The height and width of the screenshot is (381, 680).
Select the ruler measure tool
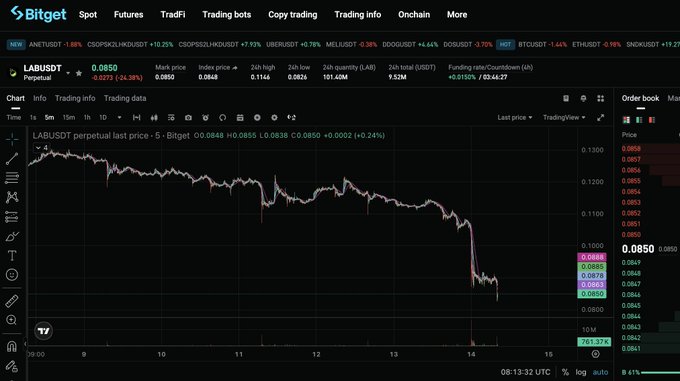point(12,301)
